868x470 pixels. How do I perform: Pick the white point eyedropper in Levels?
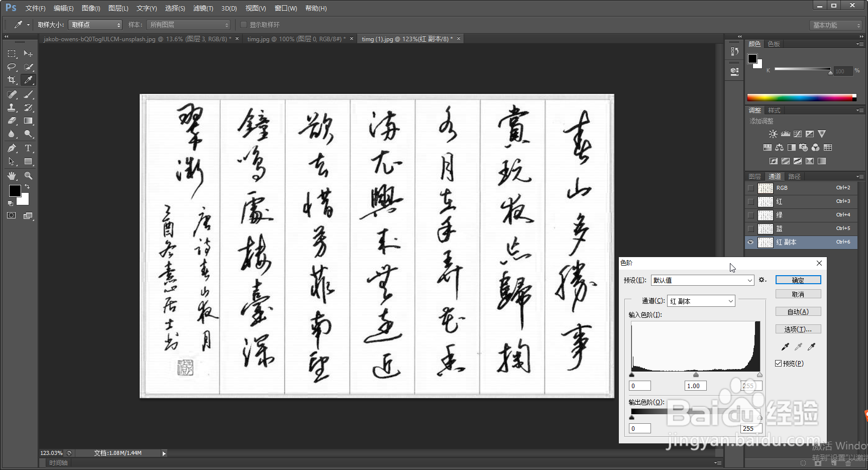click(811, 346)
